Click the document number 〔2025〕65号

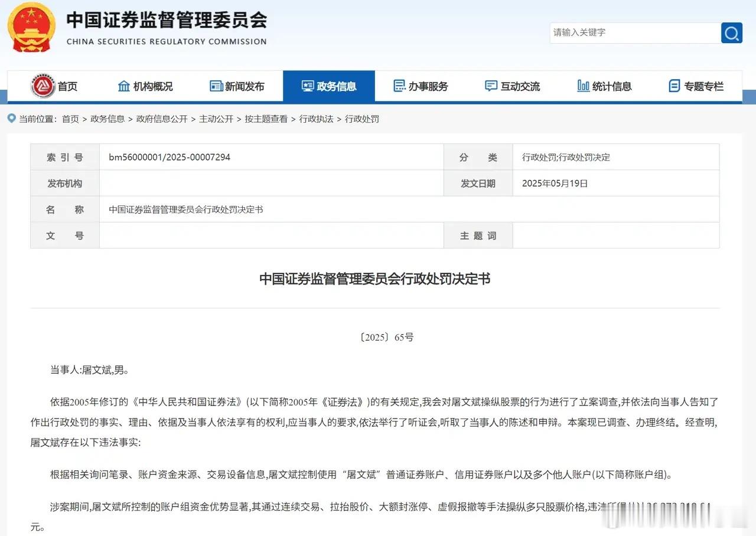387,337
